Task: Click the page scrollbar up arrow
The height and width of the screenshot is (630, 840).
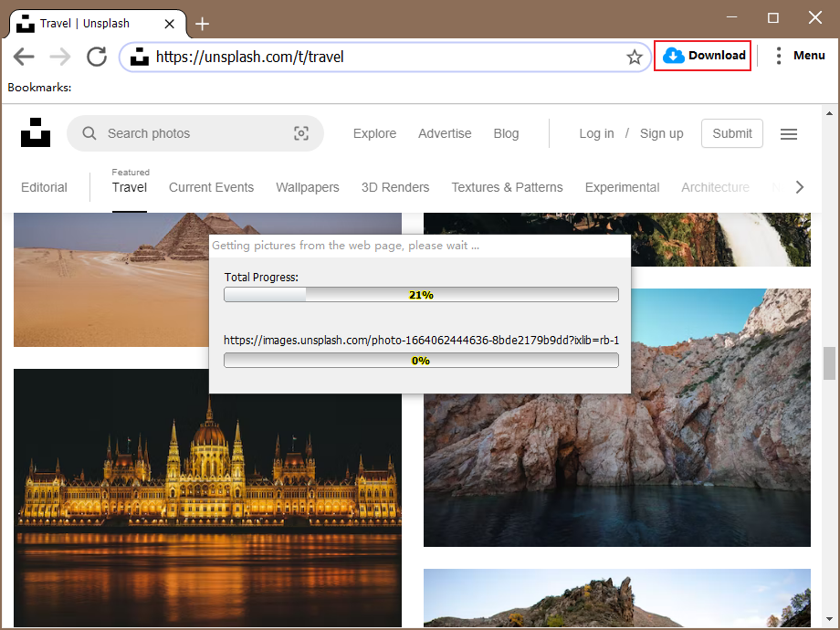Action: point(829,113)
